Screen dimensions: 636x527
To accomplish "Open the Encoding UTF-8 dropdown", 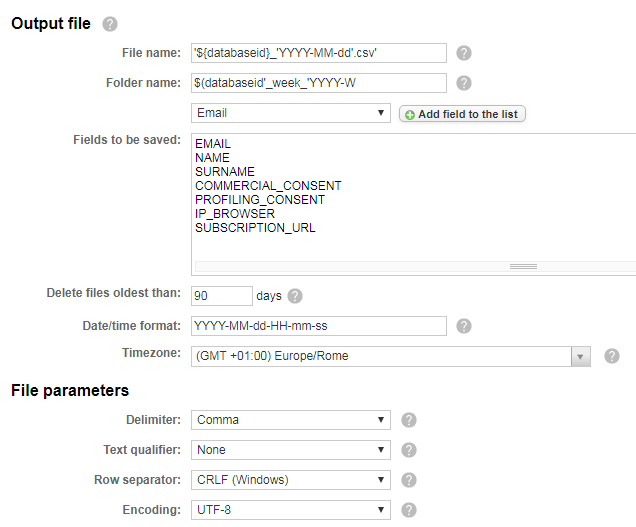I will [x=290, y=510].
